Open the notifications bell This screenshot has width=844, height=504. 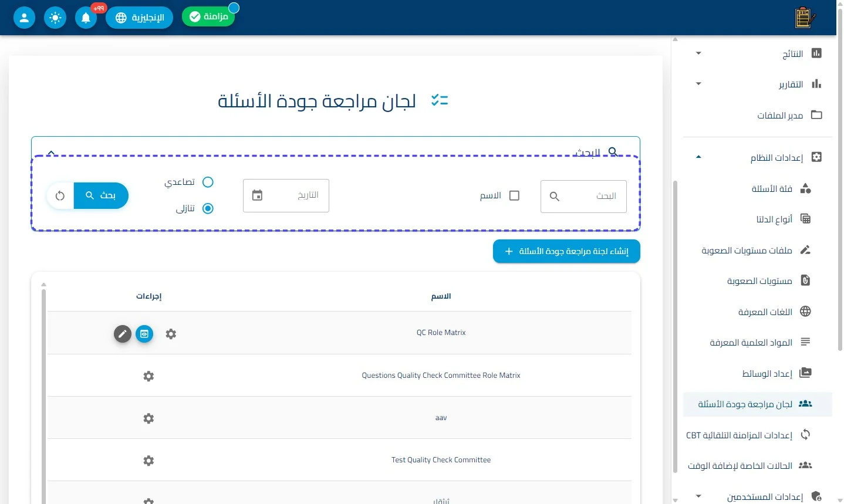tap(86, 18)
